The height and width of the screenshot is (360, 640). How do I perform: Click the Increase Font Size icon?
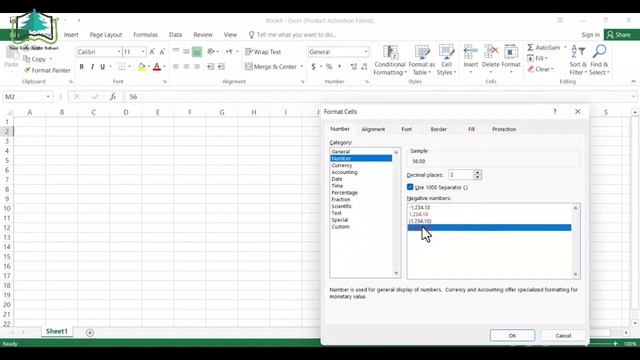click(152, 52)
